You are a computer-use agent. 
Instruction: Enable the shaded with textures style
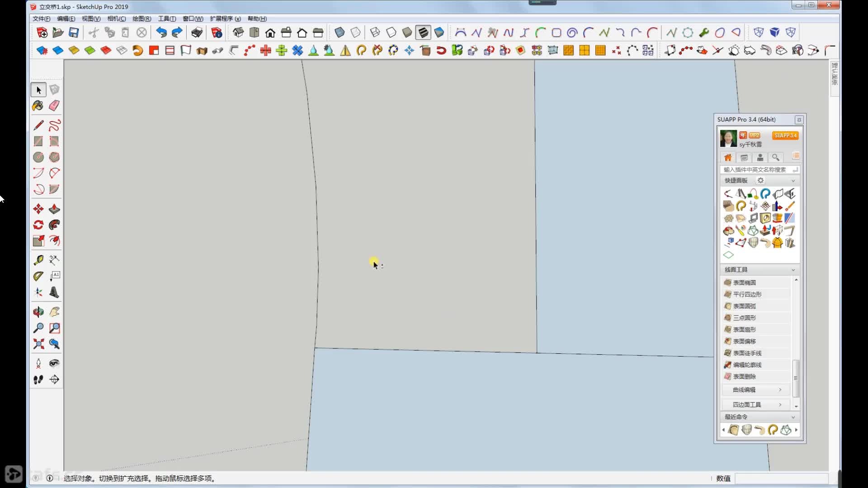click(x=423, y=33)
